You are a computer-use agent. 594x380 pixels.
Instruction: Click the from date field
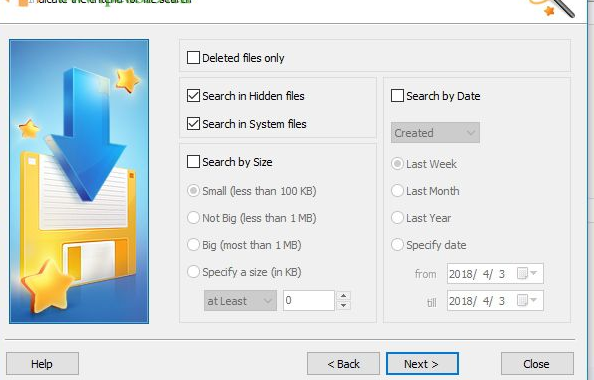click(x=495, y=274)
